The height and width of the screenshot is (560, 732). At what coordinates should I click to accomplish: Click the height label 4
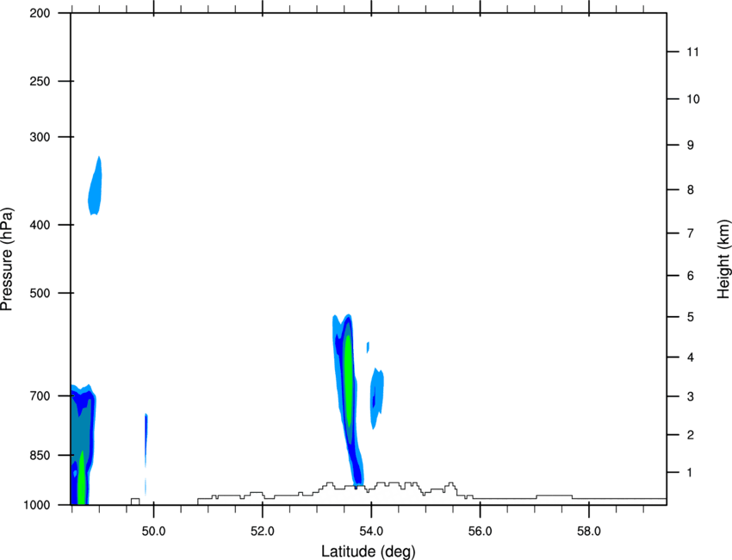[691, 358]
